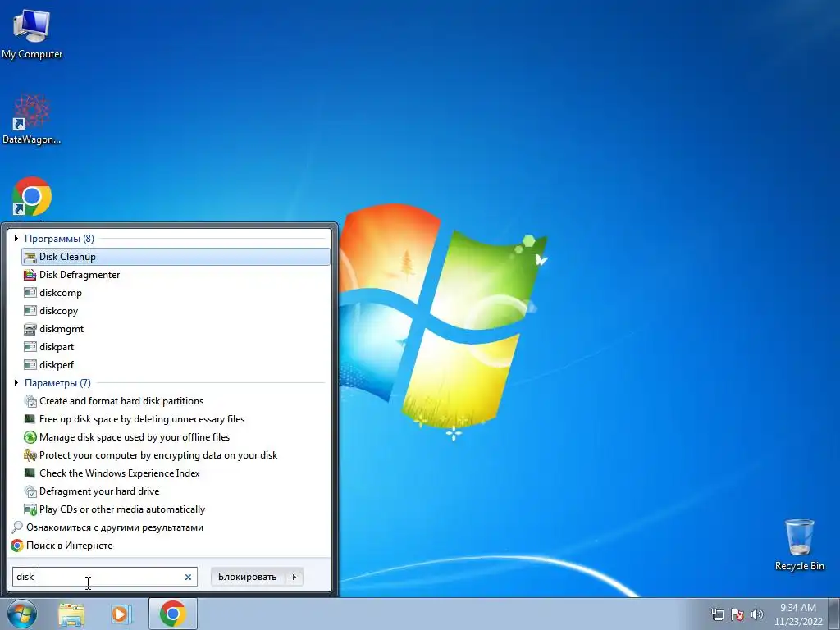Open Manage disk space used by offline files
This screenshot has width=840, height=630.
click(x=176, y=437)
